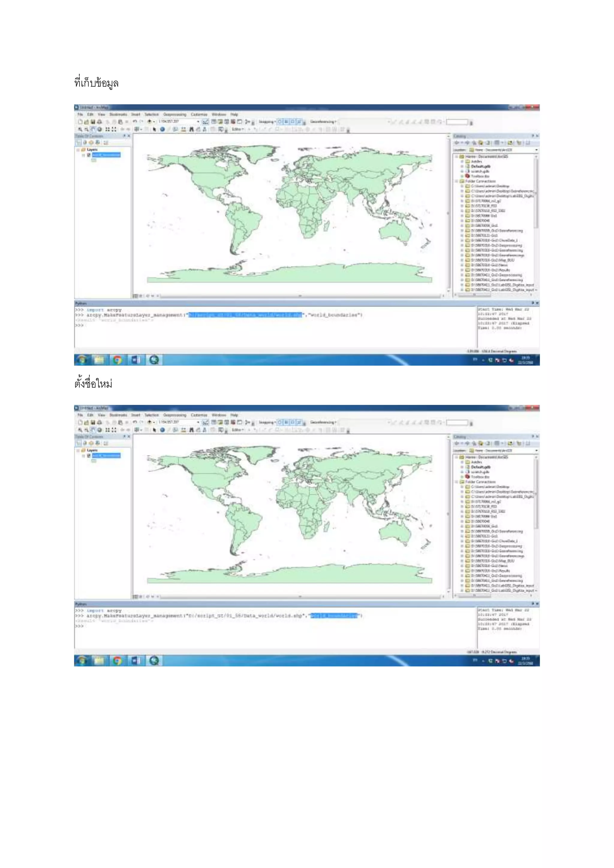Open Geoprocessing menu in top ArcMap window
This screenshot has height=868, width=614.
click(x=175, y=114)
